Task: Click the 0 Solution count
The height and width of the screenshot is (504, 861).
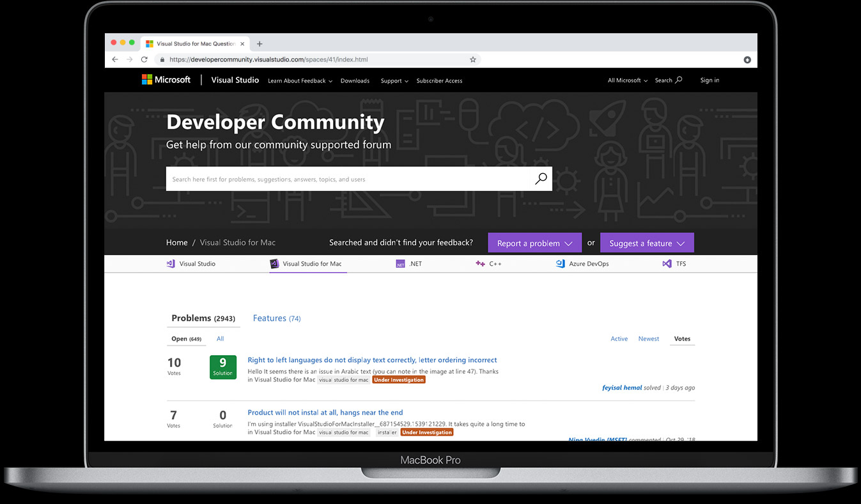Action: coord(222,418)
